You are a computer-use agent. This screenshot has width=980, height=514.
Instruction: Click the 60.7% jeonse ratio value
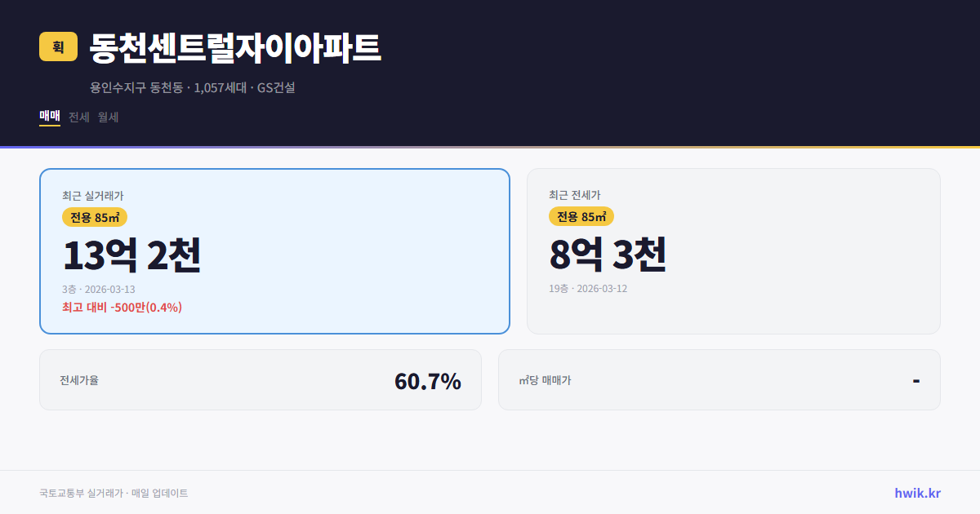(427, 379)
